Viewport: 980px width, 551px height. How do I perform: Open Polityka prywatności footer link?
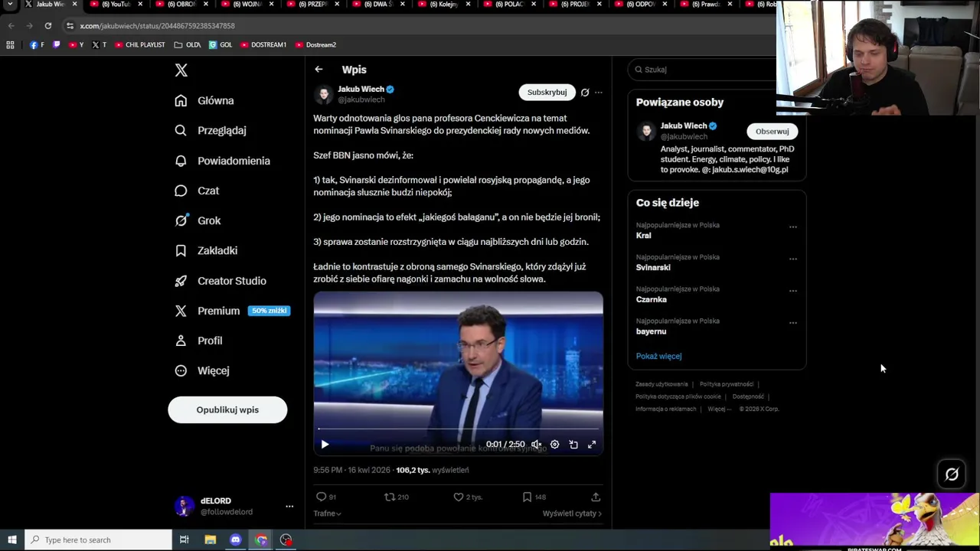(x=727, y=384)
